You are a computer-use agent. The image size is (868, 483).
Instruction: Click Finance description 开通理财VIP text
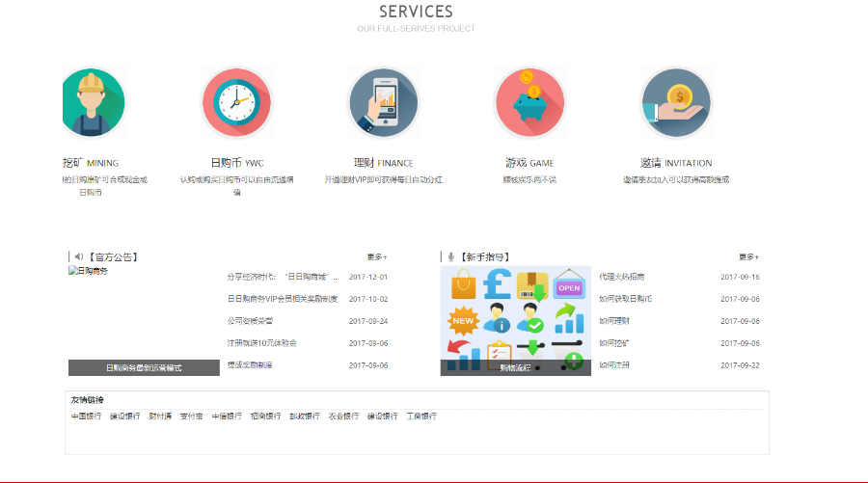pyautogui.click(x=383, y=180)
